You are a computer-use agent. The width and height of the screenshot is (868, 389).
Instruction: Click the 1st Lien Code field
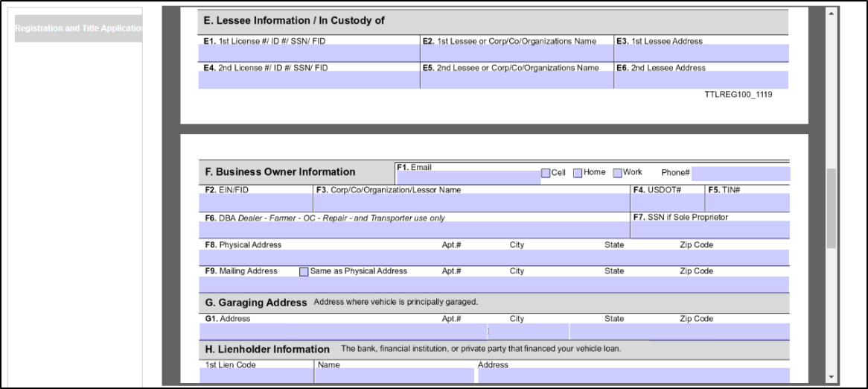click(256, 376)
